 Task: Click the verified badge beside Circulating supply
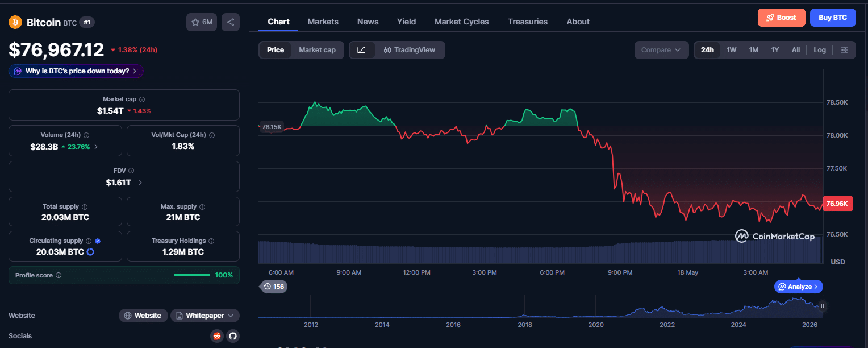pyautogui.click(x=98, y=241)
